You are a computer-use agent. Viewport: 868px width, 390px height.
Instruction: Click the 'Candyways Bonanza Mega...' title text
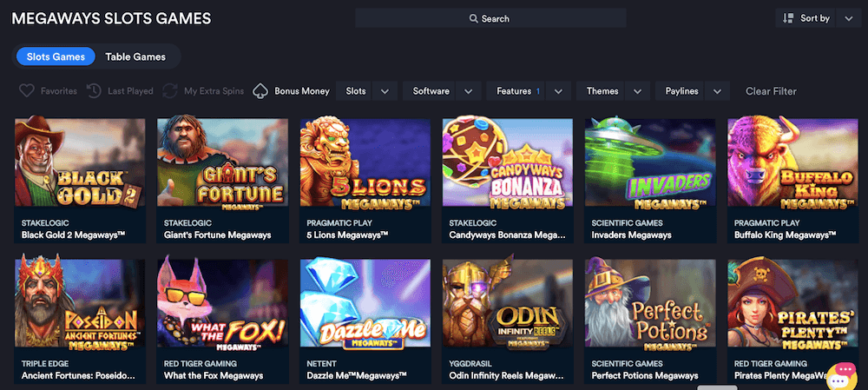coord(508,235)
